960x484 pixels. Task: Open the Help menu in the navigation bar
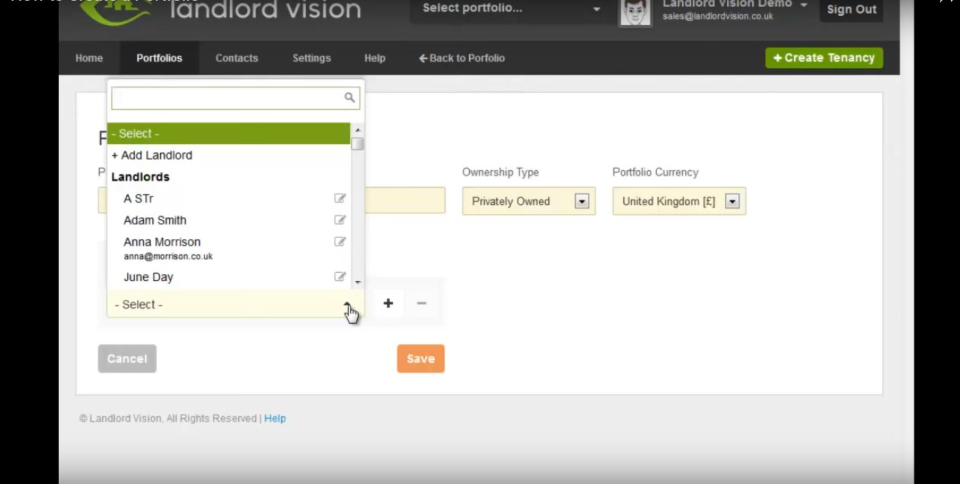pyautogui.click(x=375, y=58)
